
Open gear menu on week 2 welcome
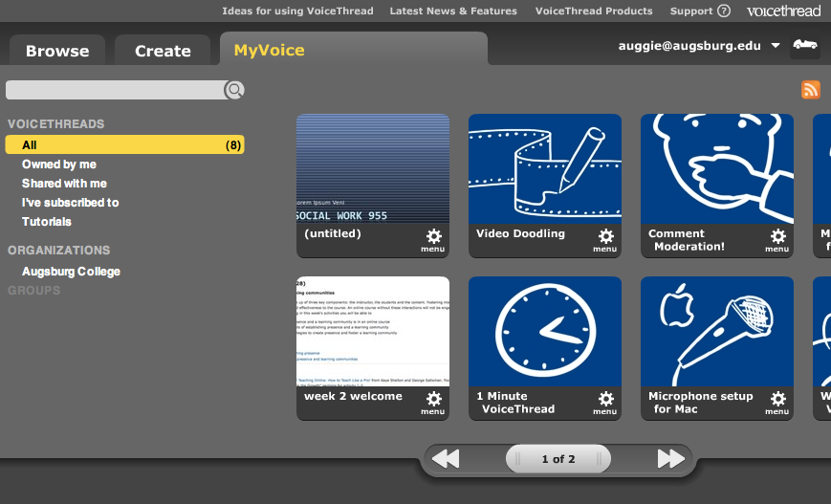pyautogui.click(x=433, y=403)
